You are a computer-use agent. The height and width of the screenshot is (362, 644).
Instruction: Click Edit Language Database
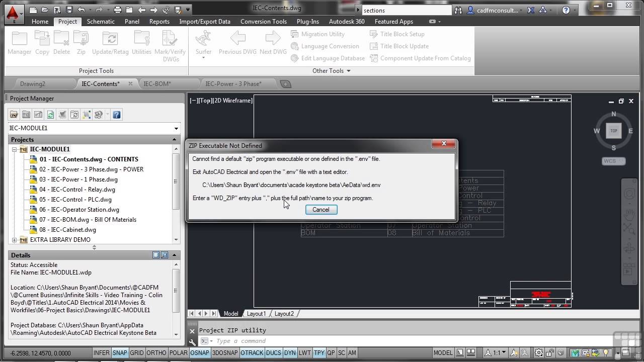328,58
